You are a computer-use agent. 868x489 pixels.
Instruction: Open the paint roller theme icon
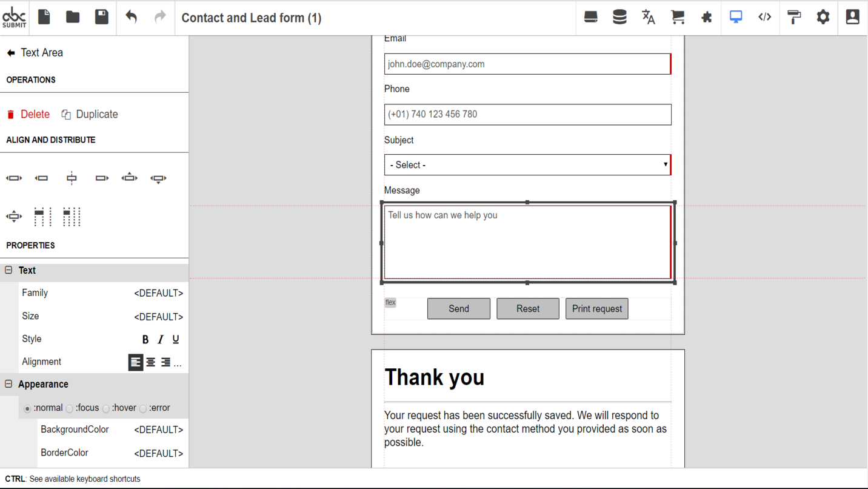[794, 17]
